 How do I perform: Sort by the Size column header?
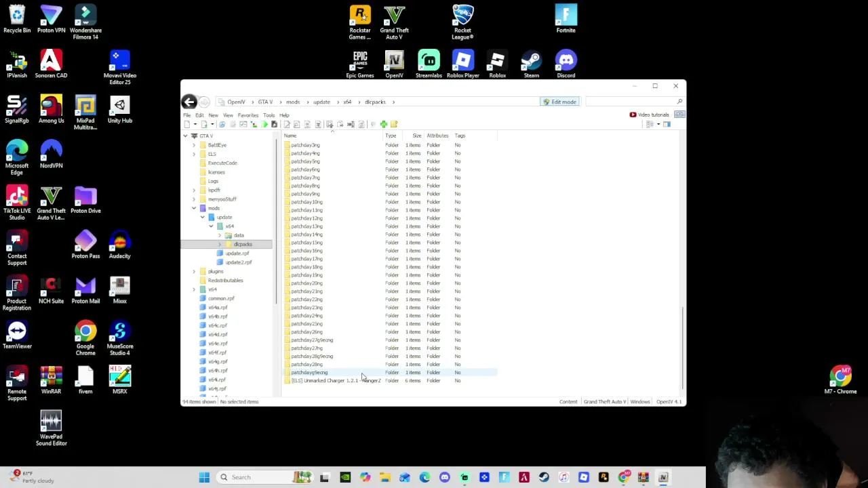tap(416, 136)
